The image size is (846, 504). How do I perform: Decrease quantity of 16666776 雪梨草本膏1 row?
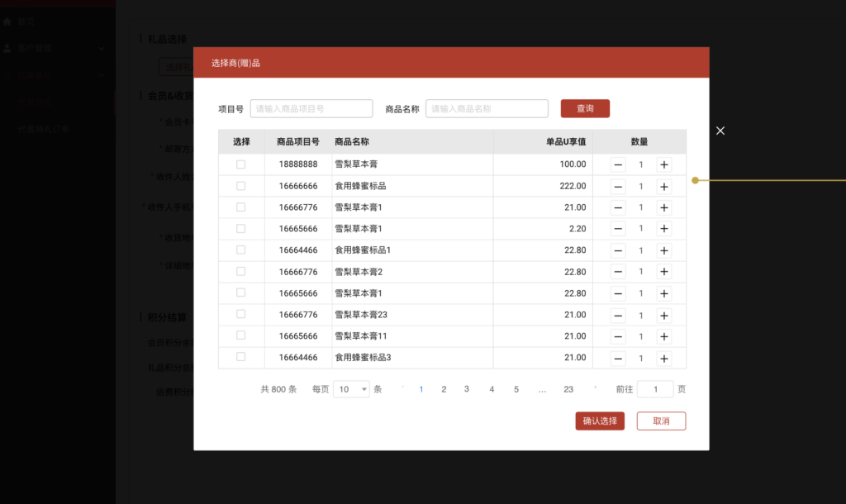[618, 207]
